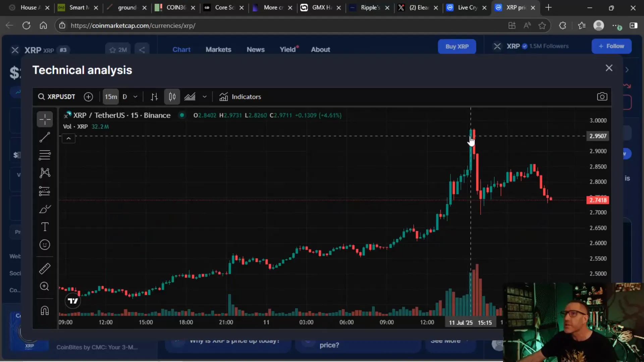Click the XRP / TetherUS chart title
Image resolution: width=644 pixels, height=362 pixels.
click(122, 115)
